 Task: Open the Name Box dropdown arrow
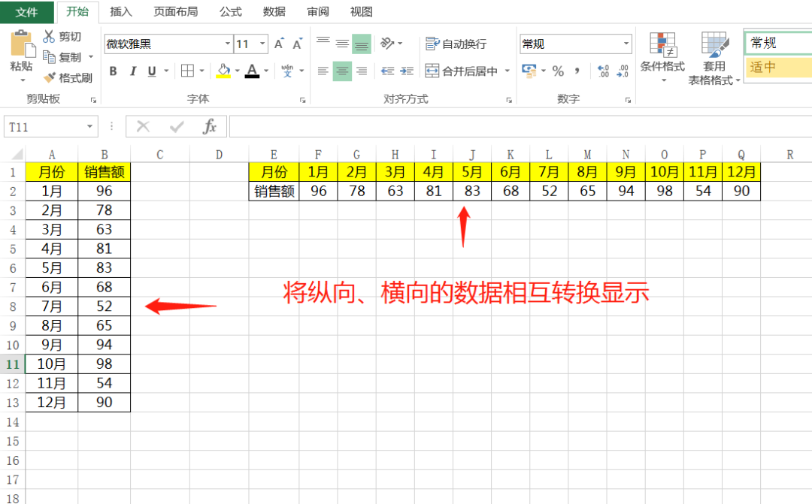(89, 127)
